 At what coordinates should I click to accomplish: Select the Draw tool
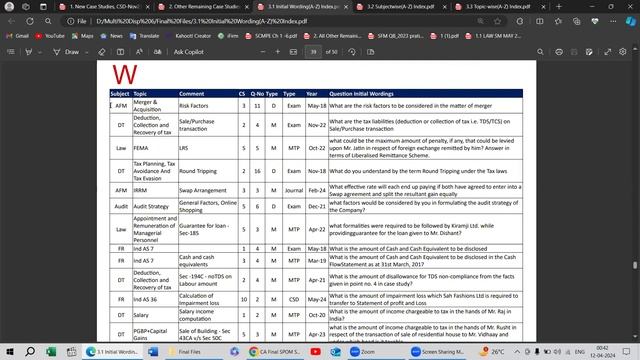(67, 52)
